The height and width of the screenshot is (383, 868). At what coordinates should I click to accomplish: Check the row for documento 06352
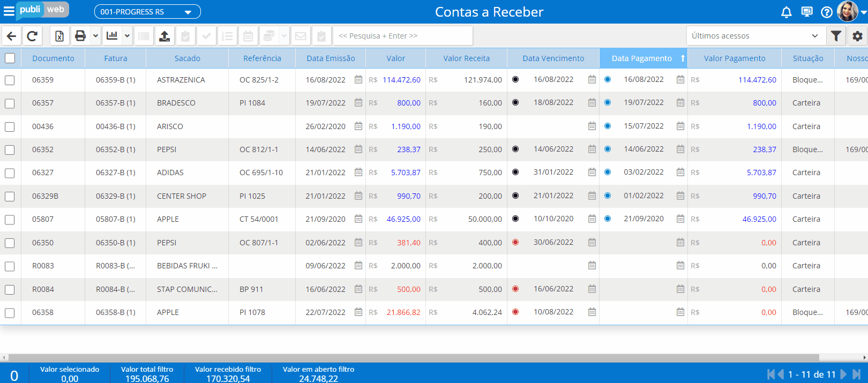[10, 150]
